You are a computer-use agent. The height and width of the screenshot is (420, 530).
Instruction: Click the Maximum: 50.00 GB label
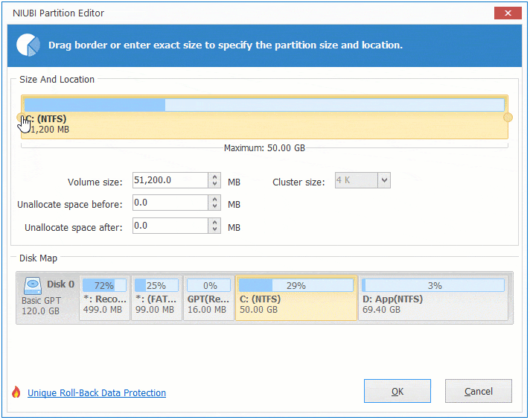click(x=264, y=148)
